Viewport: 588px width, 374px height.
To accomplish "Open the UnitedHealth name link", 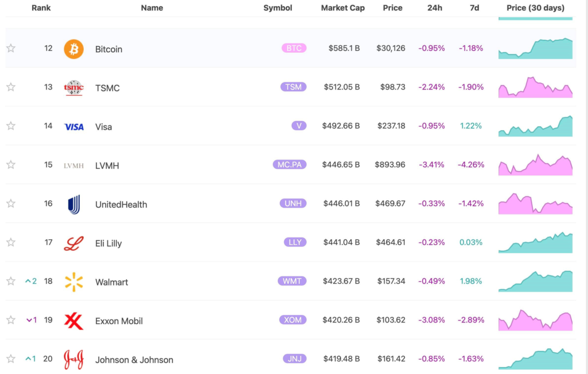I will click(121, 205).
